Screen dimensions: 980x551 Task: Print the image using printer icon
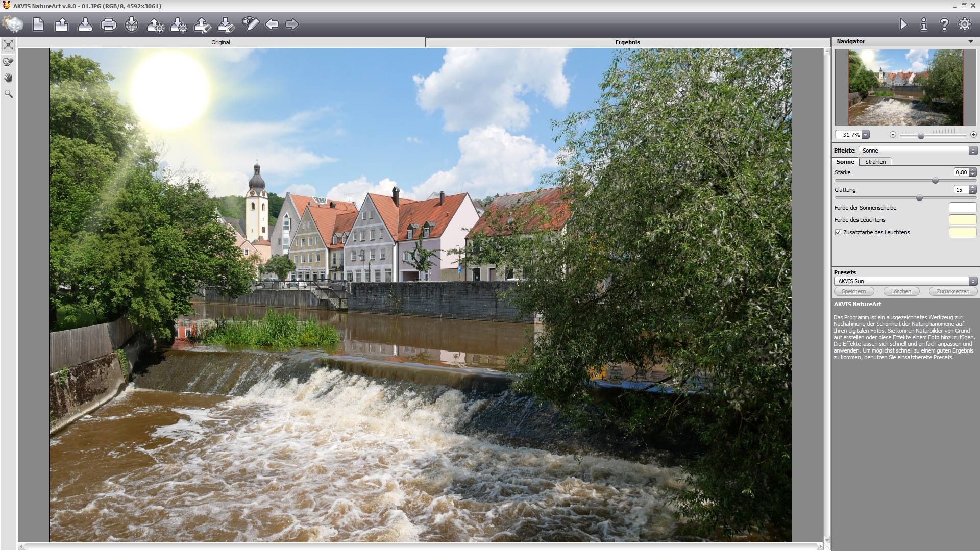click(x=108, y=24)
